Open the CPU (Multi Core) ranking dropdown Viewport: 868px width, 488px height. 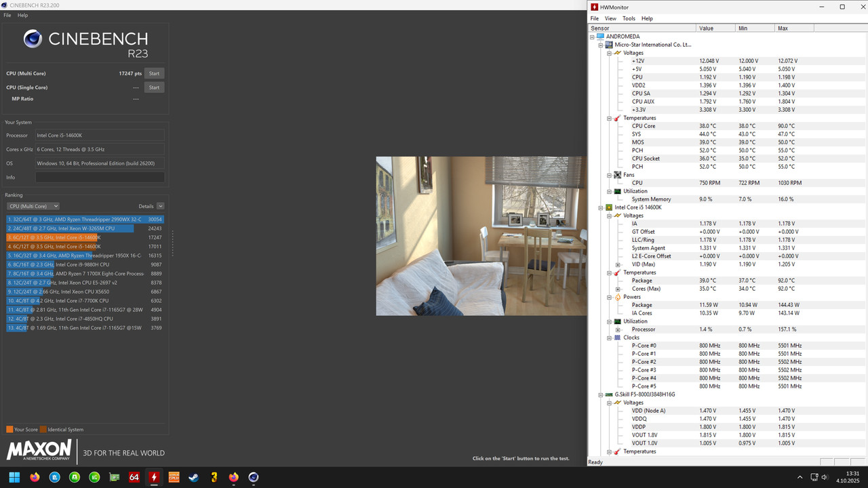click(x=33, y=206)
